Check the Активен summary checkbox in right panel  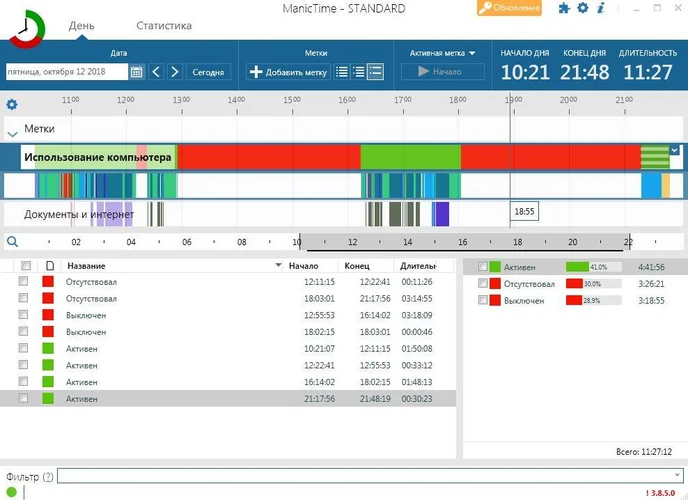tap(483, 266)
